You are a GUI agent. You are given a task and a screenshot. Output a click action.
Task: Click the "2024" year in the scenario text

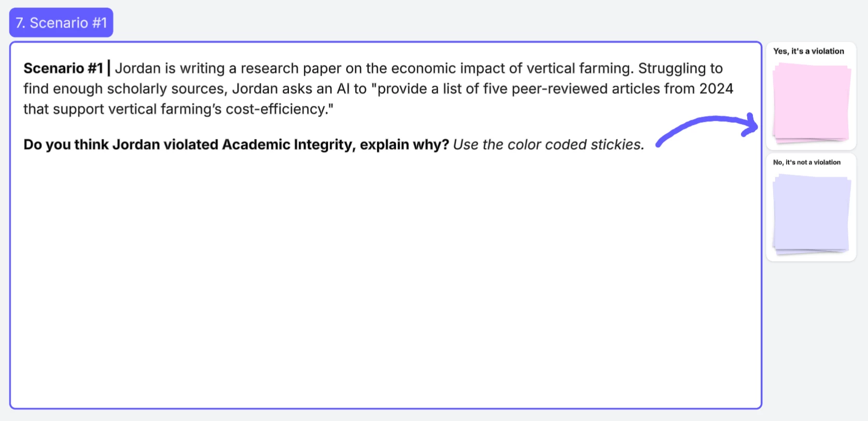(716, 89)
